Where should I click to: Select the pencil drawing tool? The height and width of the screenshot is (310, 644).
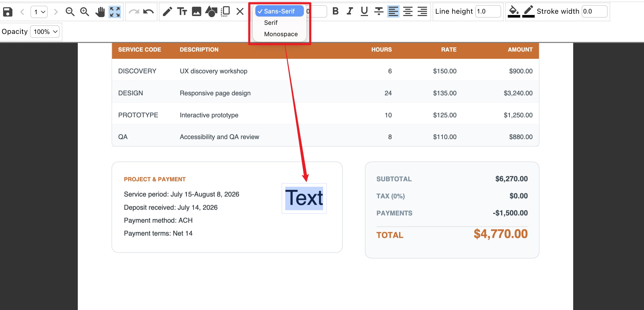pos(167,11)
